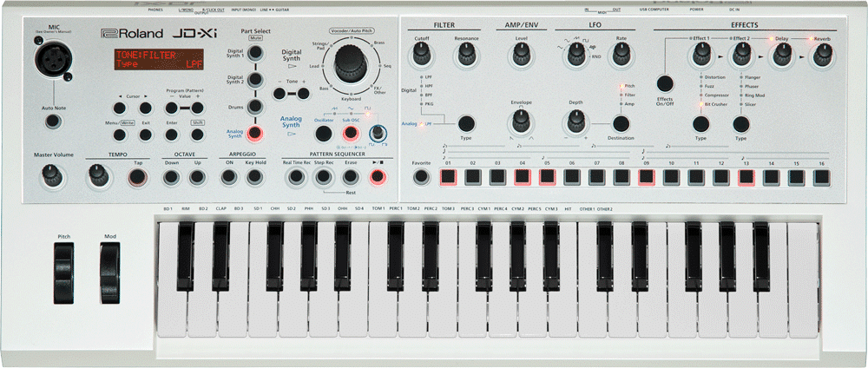Toggle step pad 04
The height and width of the screenshot is (368, 868).
point(522,177)
